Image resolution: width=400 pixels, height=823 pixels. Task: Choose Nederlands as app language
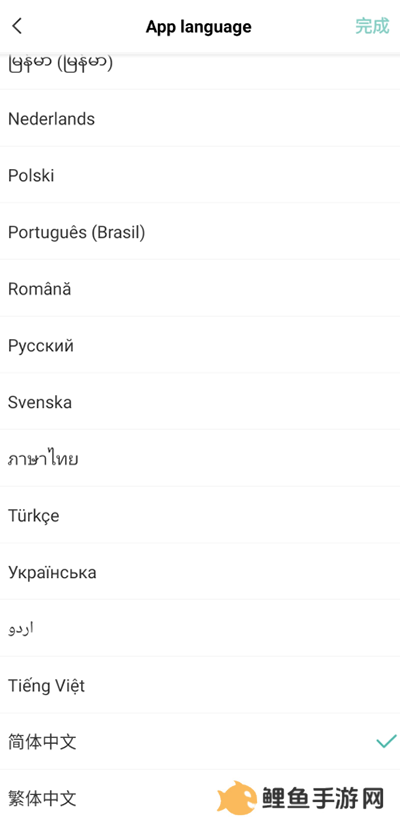coord(200,118)
